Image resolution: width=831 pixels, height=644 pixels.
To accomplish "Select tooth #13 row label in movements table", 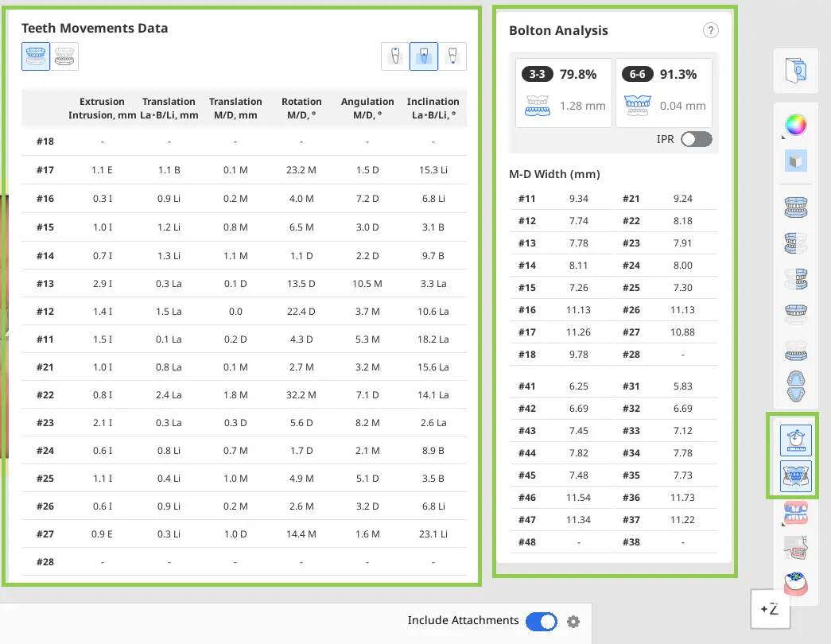I will 45,284.
